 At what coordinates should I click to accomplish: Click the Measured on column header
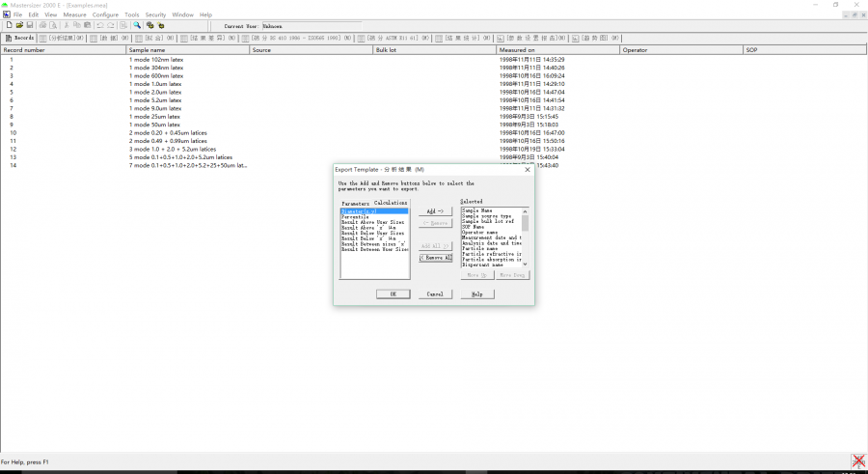(558, 50)
